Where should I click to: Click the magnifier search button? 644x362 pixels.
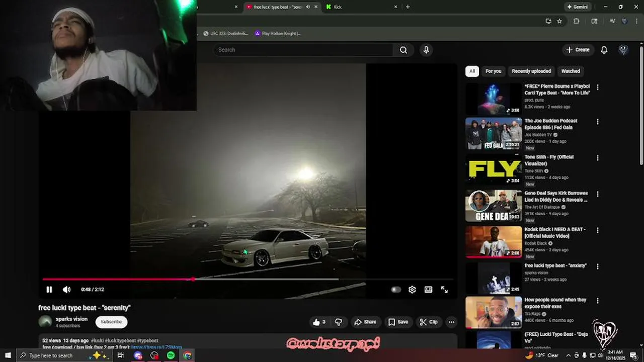[x=404, y=50]
